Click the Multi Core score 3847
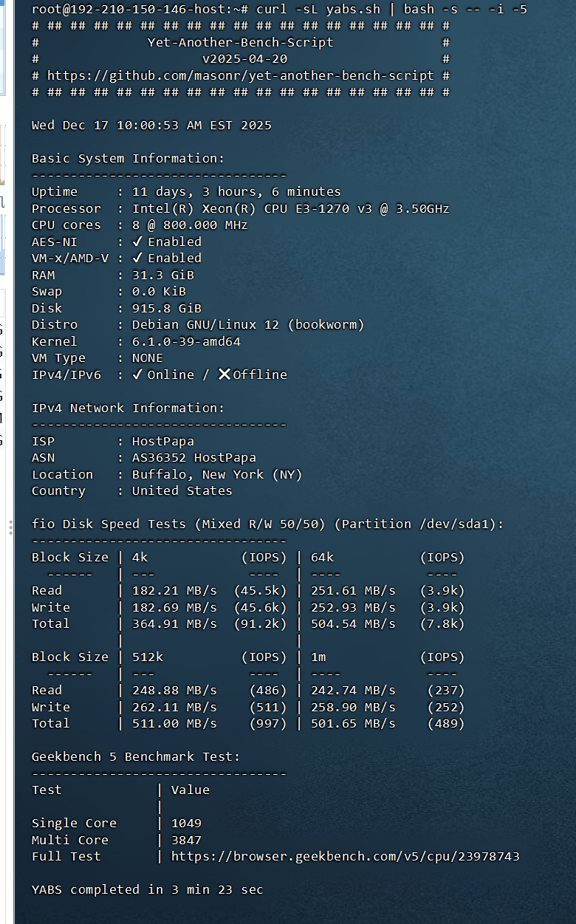This screenshot has height=924, width=576. 186,840
